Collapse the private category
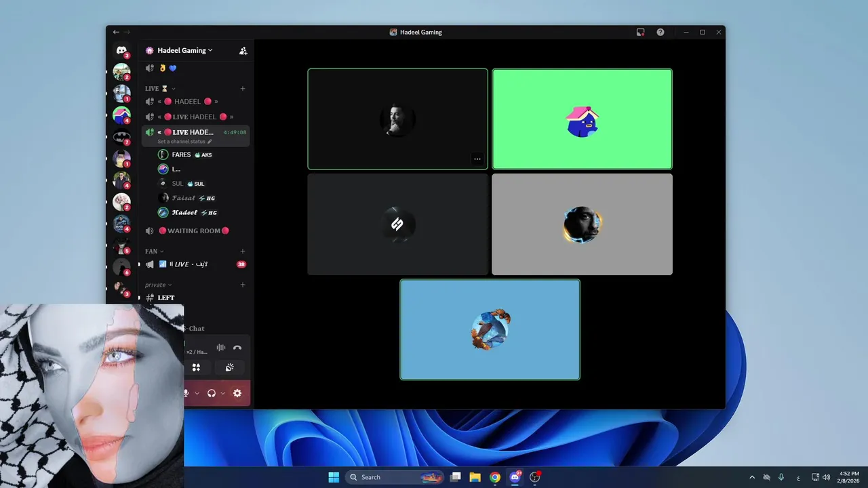868x488 pixels. point(158,285)
